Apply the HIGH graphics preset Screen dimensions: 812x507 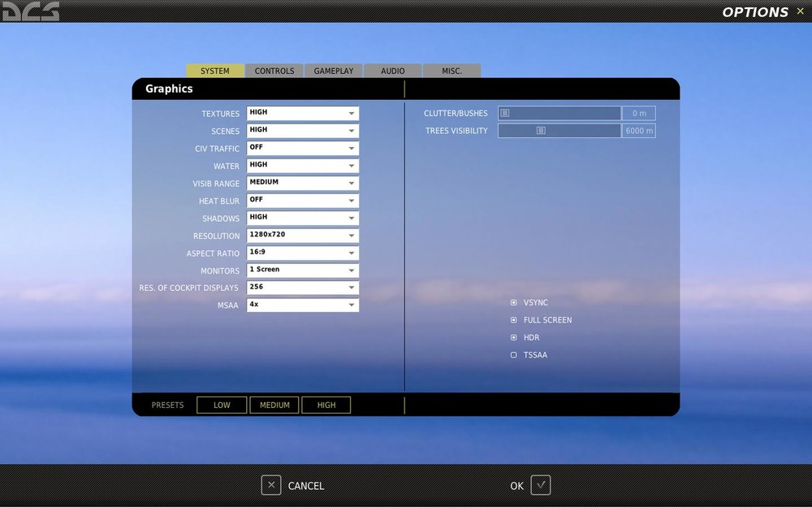pos(326,405)
